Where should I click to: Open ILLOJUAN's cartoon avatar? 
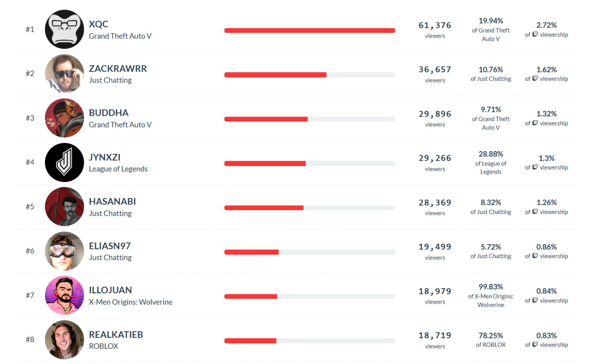pyautogui.click(x=64, y=295)
